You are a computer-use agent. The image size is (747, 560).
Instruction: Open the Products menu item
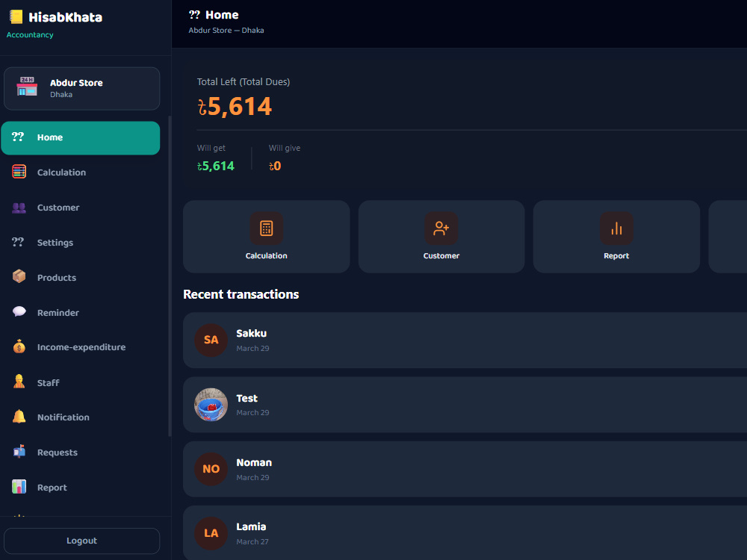[x=81, y=278]
